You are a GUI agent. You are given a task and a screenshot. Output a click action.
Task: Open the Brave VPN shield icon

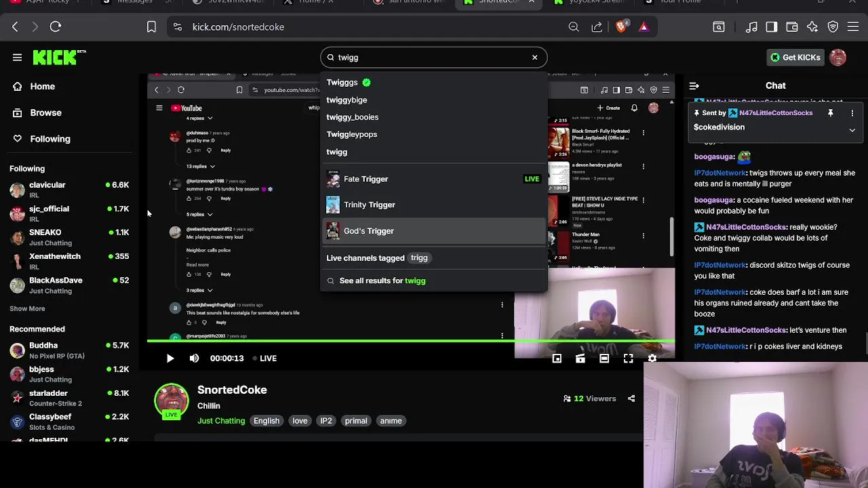coord(833,27)
